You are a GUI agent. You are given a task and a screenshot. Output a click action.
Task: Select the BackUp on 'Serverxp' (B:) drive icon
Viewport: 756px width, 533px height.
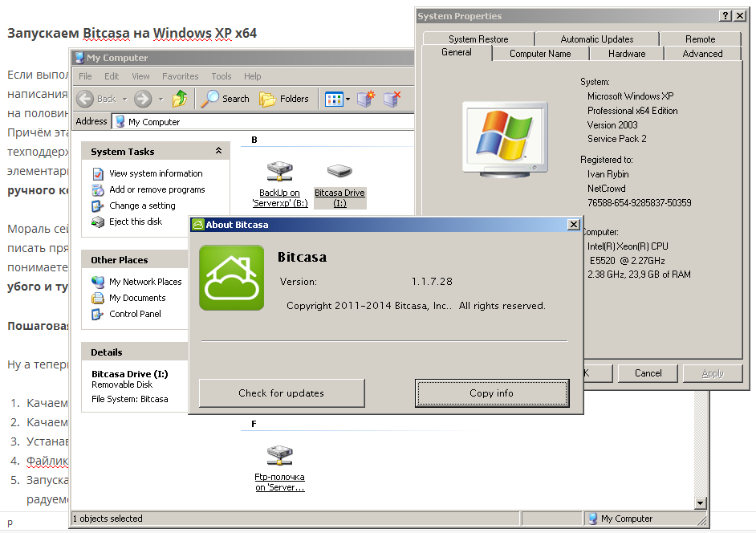(279, 171)
